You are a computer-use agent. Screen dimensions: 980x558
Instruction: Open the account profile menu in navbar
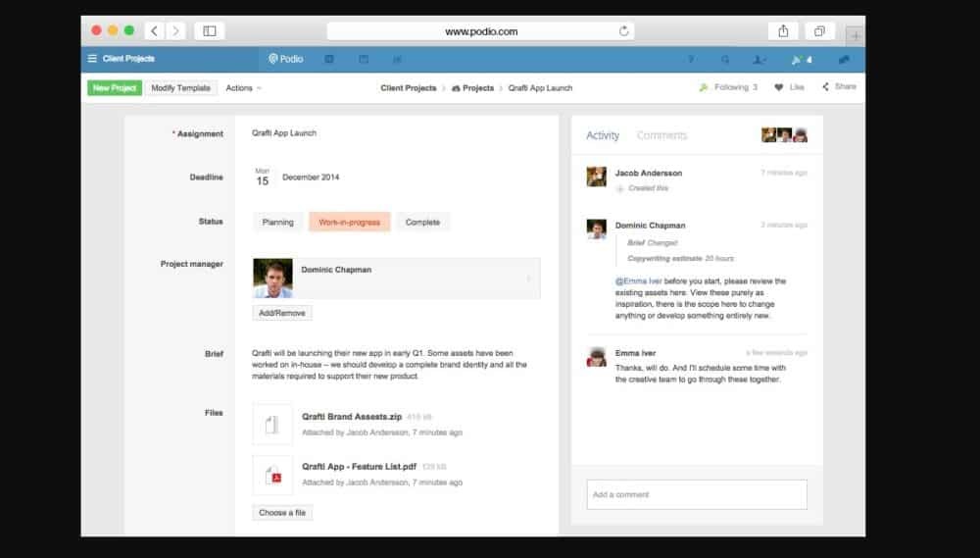pos(759,60)
